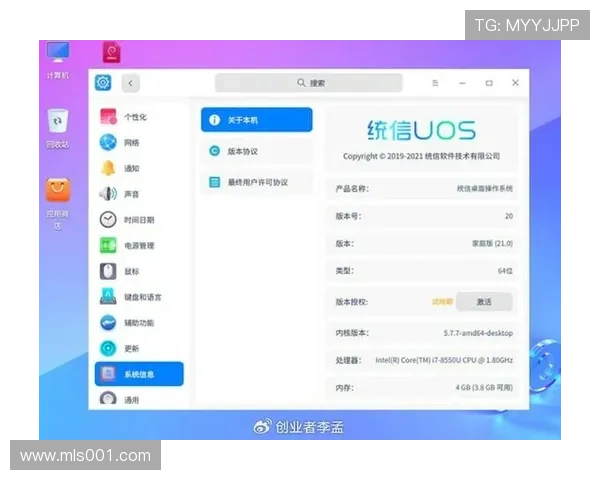Click the 64位 type value
This screenshot has height=480, width=600.
coord(505,271)
